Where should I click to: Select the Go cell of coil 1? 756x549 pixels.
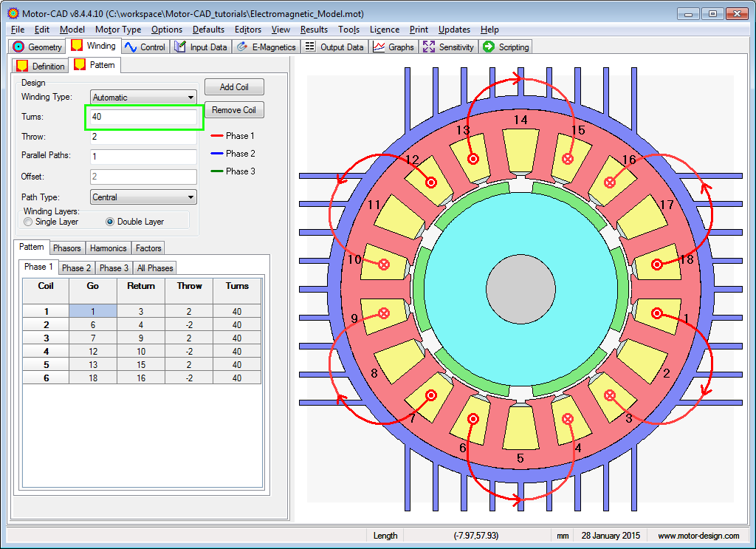(93, 312)
